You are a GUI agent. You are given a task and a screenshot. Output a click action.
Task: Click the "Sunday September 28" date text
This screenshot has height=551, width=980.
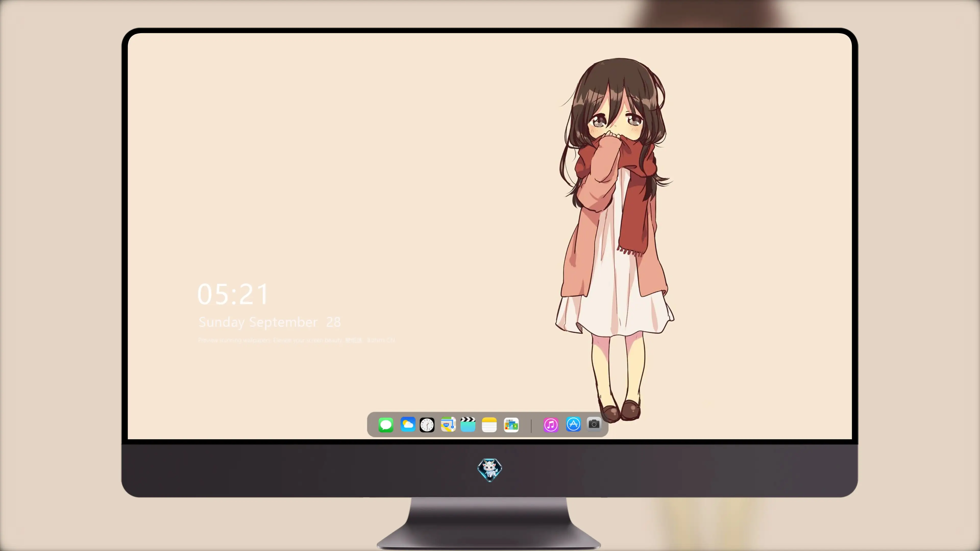pos(270,322)
